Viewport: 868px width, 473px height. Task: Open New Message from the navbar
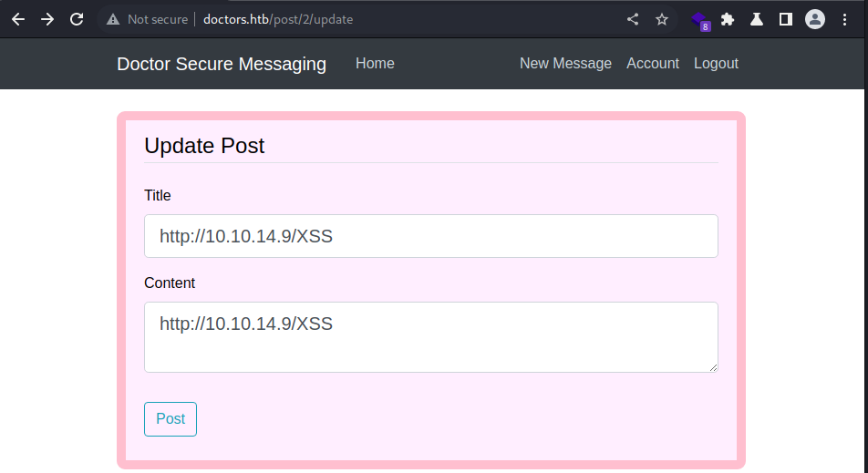click(x=565, y=64)
